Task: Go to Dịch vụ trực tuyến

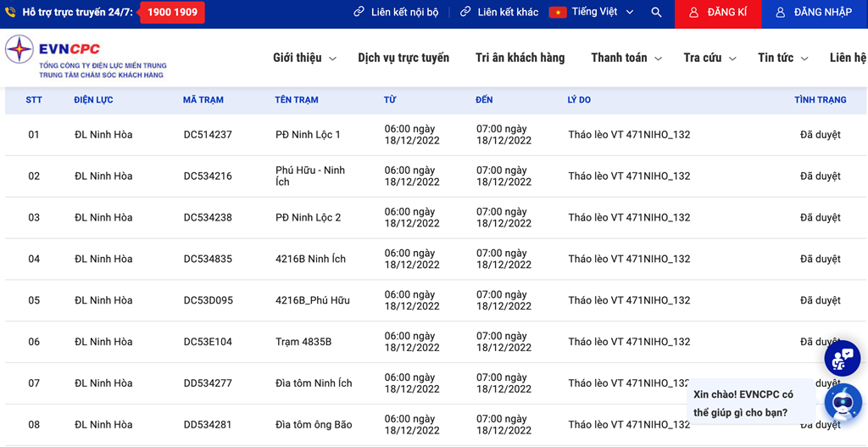Action: (x=403, y=58)
